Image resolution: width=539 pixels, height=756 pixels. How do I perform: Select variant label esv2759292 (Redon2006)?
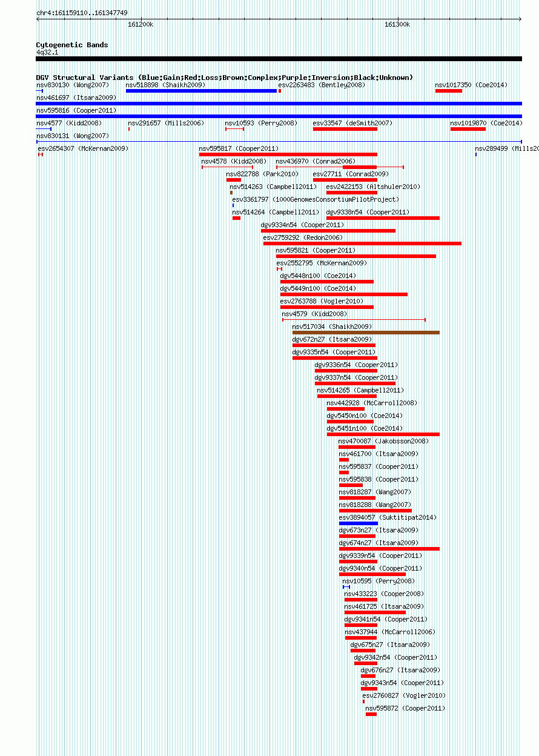302,237
